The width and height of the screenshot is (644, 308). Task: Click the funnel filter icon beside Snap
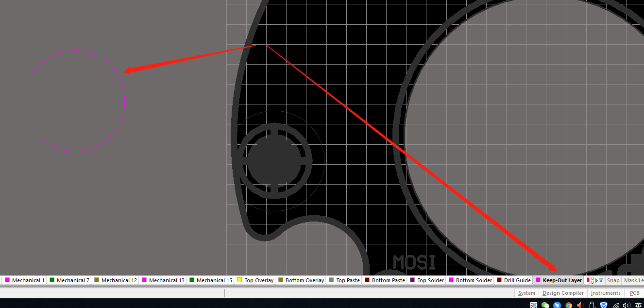tap(601, 280)
